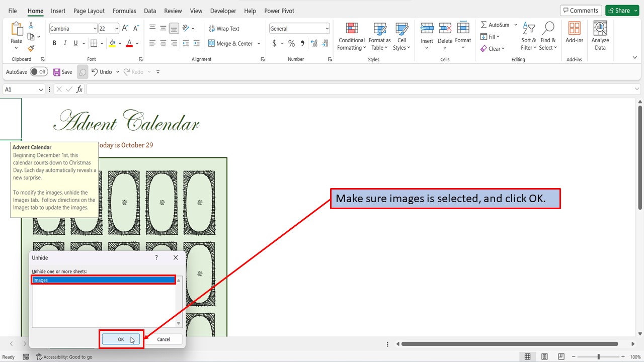Open the Analyze Data pane
The image size is (644, 362).
tap(600, 36)
